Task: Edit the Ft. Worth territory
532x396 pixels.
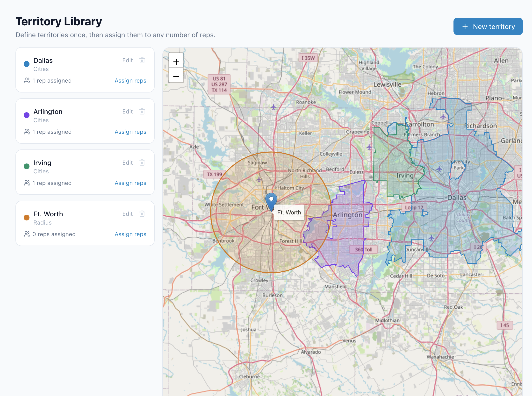Action: click(127, 214)
